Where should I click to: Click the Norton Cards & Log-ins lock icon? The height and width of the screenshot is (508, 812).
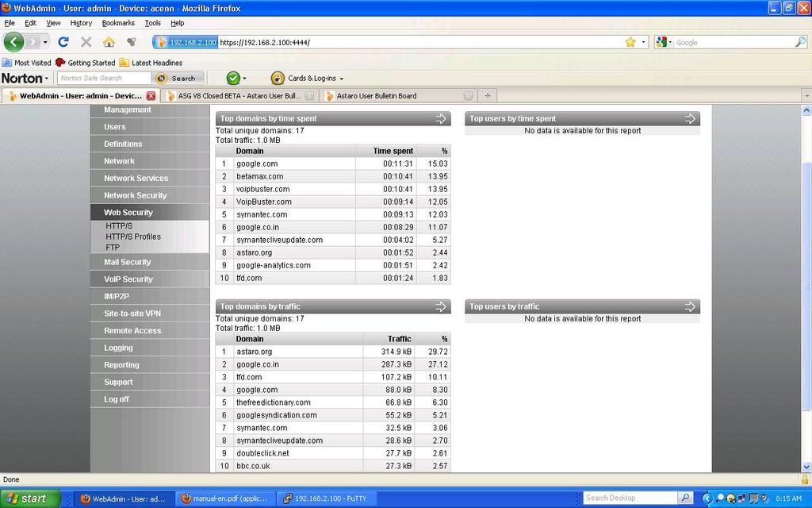tap(278, 78)
